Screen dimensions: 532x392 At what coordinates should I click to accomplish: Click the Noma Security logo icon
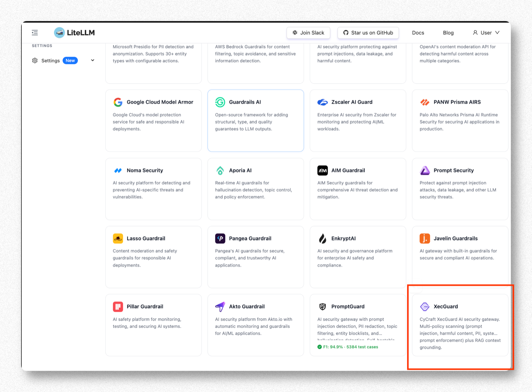[x=118, y=171]
